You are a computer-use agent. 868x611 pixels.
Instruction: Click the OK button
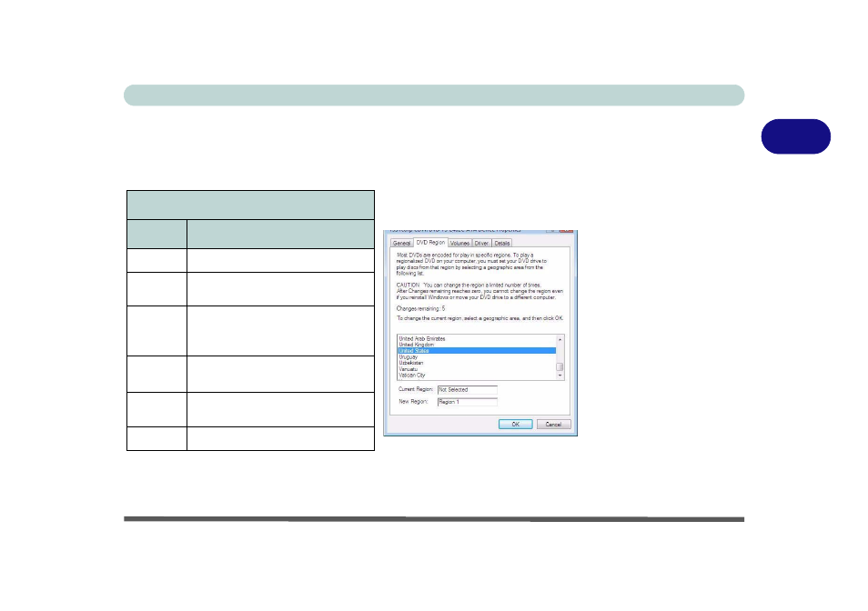click(515, 424)
